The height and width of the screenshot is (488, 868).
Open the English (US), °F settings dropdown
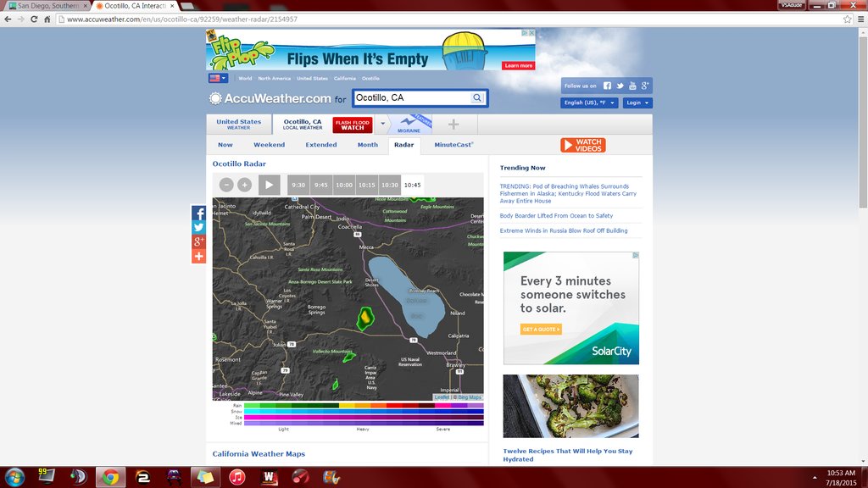pyautogui.click(x=589, y=103)
